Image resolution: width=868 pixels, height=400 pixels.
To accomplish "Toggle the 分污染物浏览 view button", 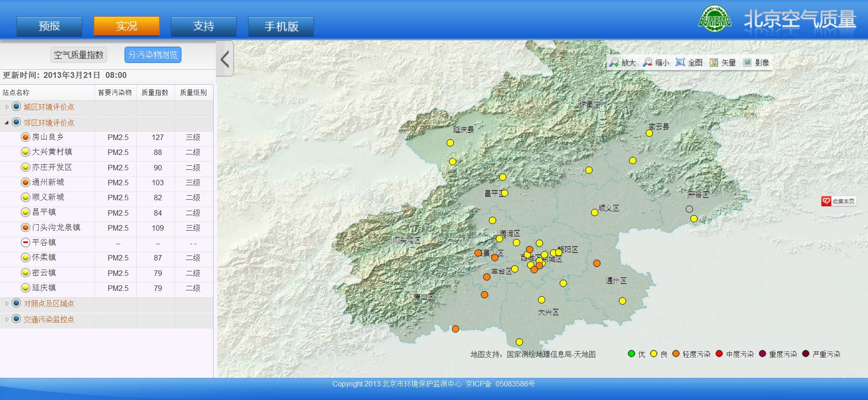I will 153,55.
